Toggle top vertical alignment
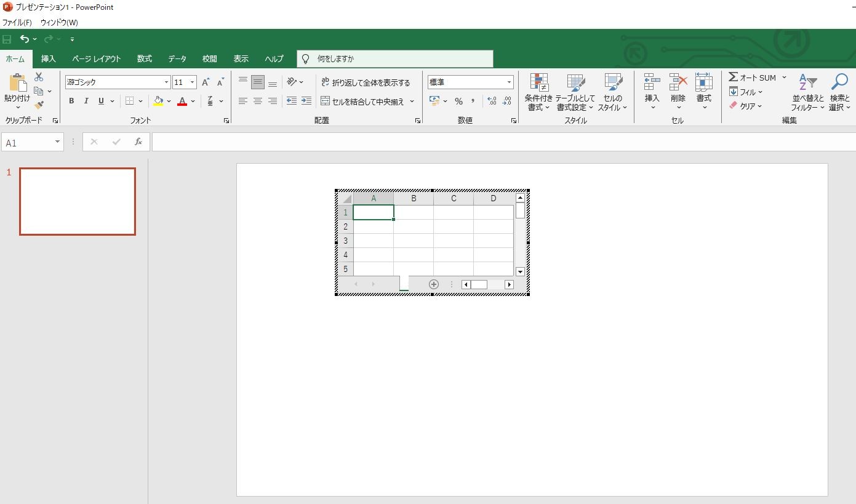This screenshot has width=856, height=504. 243,82
